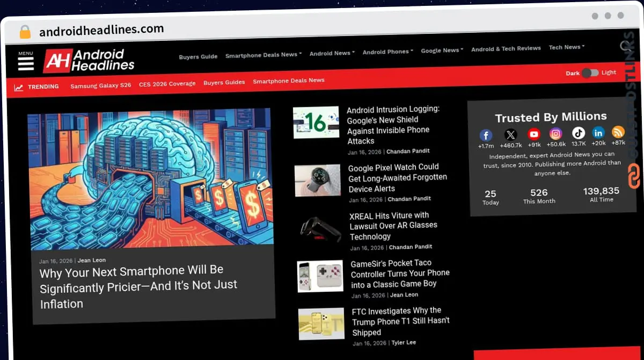Image resolution: width=644 pixels, height=360 pixels.
Task: Expand the Smartphone Deals News dropdown
Action: point(263,55)
